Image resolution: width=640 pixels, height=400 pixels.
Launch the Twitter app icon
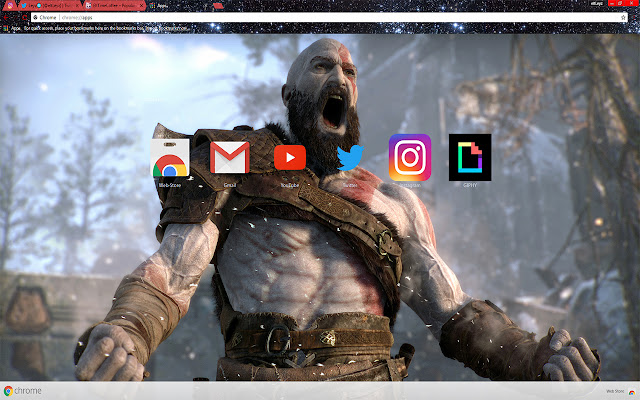point(350,157)
